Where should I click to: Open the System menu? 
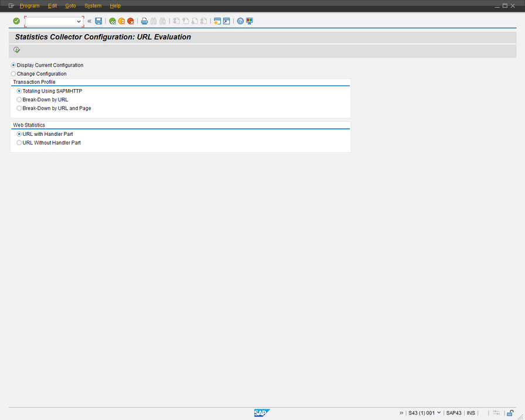pos(93,5)
